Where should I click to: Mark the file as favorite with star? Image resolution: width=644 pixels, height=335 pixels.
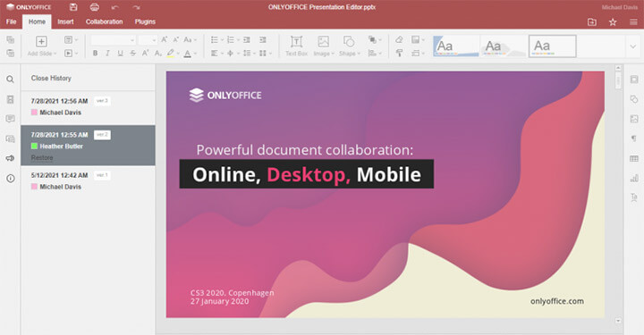pyautogui.click(x=613, y=22)
